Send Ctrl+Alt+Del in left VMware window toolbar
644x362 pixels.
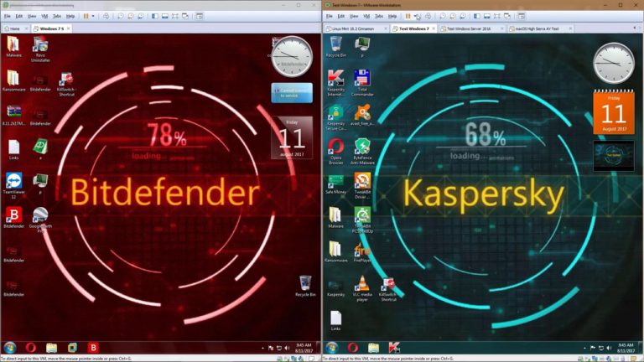[x=106, y=16]
